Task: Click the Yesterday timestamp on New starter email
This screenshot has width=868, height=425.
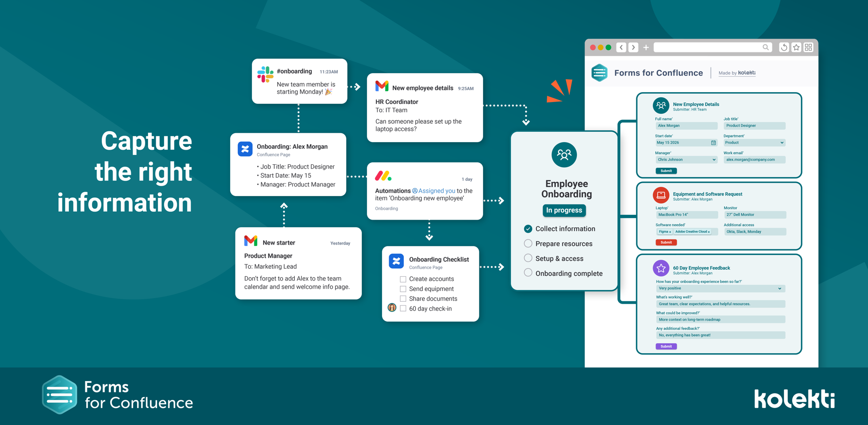Action: pos(340,243)
